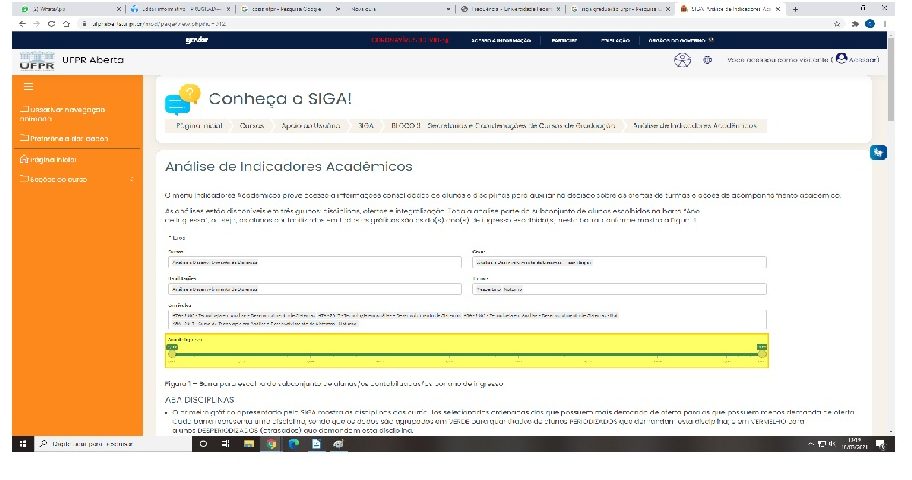Click the Página inicial breadcrumb

click(x=200, y=126)
